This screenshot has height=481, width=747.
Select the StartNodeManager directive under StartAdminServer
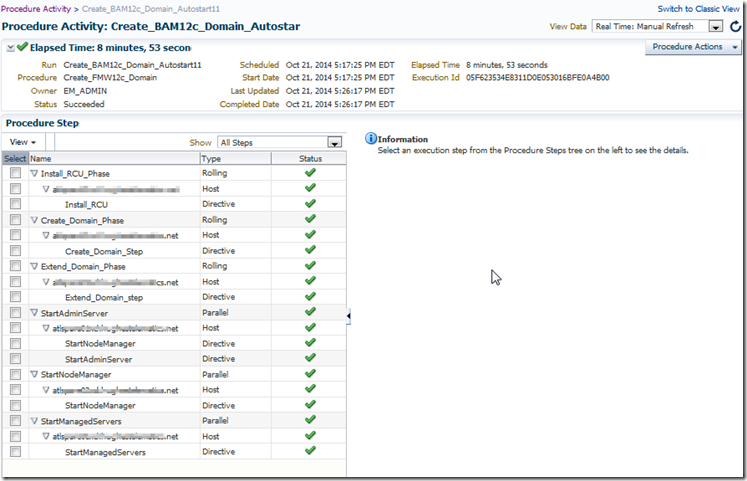click(x=100, y=343)
